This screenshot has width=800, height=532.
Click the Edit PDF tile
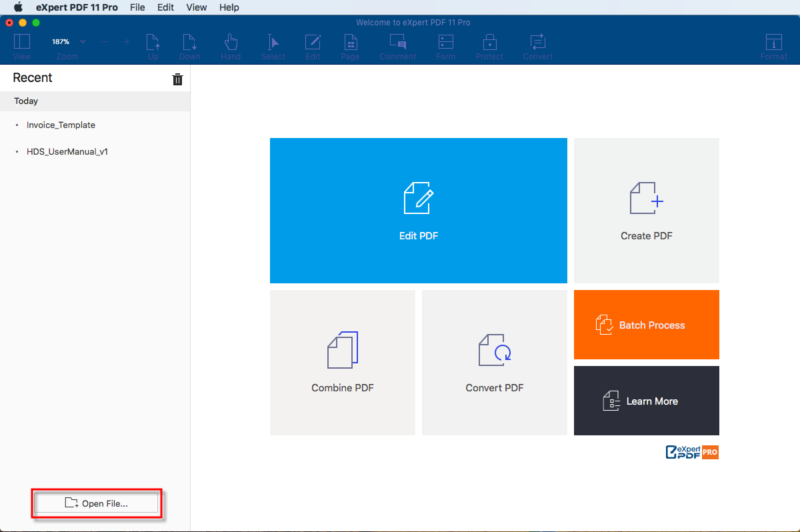point(419,211)
